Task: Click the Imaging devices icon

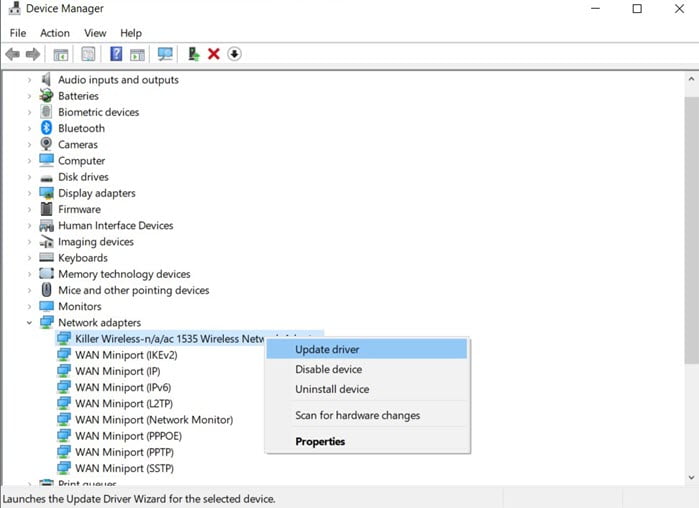Action: coord(46,241)
